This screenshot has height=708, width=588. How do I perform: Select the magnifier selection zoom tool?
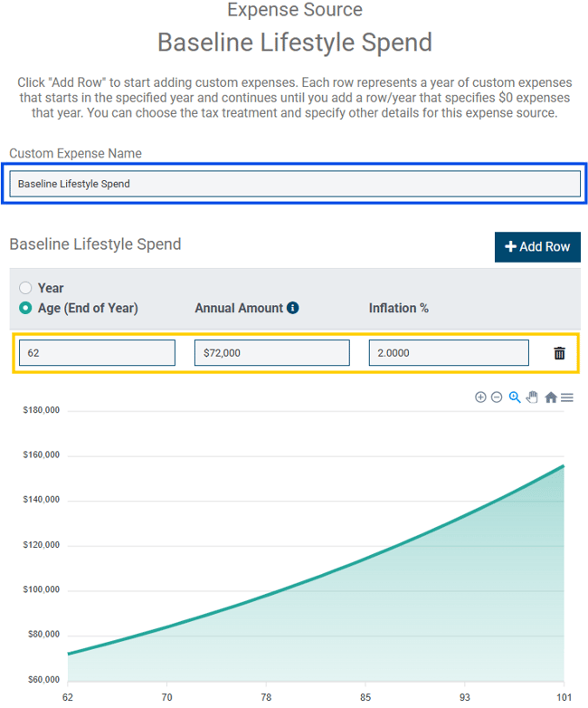click(x=515, y=397)
